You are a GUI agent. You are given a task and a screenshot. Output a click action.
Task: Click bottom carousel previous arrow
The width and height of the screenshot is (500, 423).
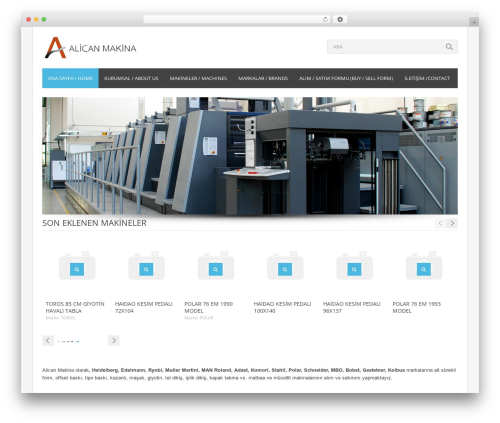48,340
